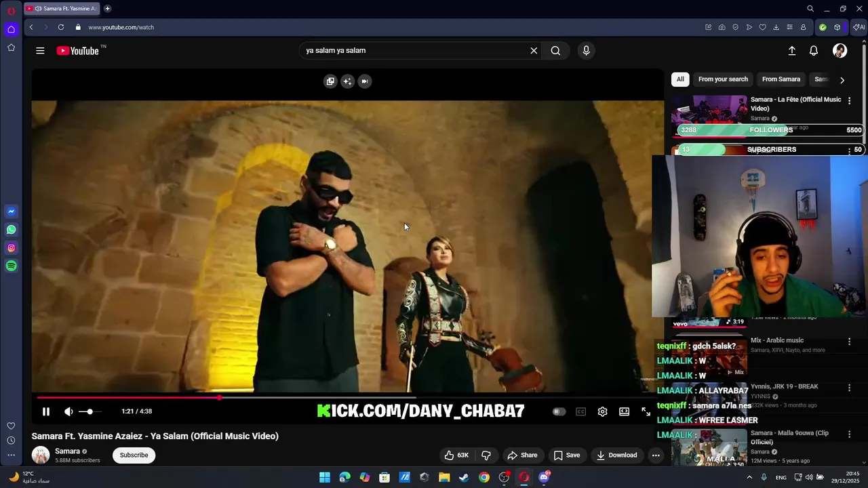Screen dimensions: 868x488
Task: Select the All filter chip
Action: (680, 79)
